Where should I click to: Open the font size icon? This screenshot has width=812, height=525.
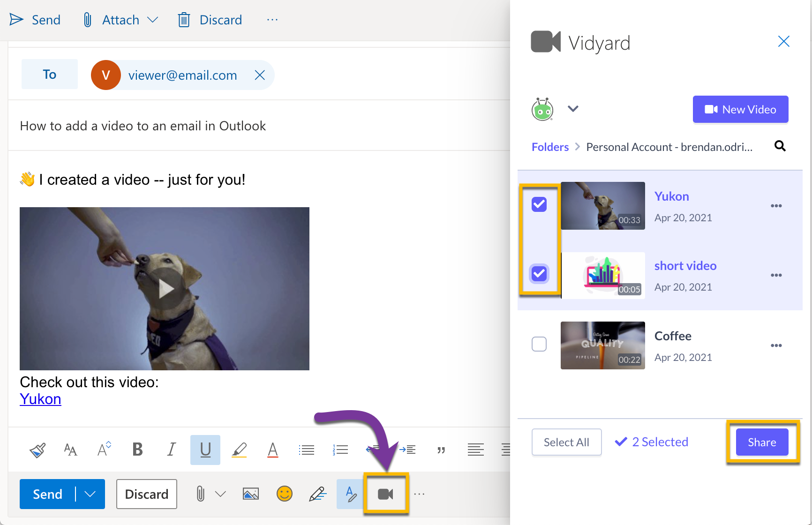70,450
